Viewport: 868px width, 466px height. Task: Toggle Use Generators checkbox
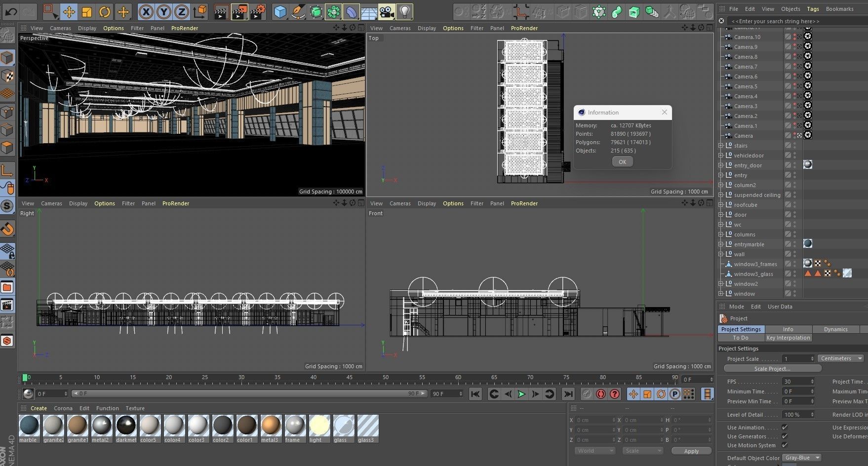point(785,436)
